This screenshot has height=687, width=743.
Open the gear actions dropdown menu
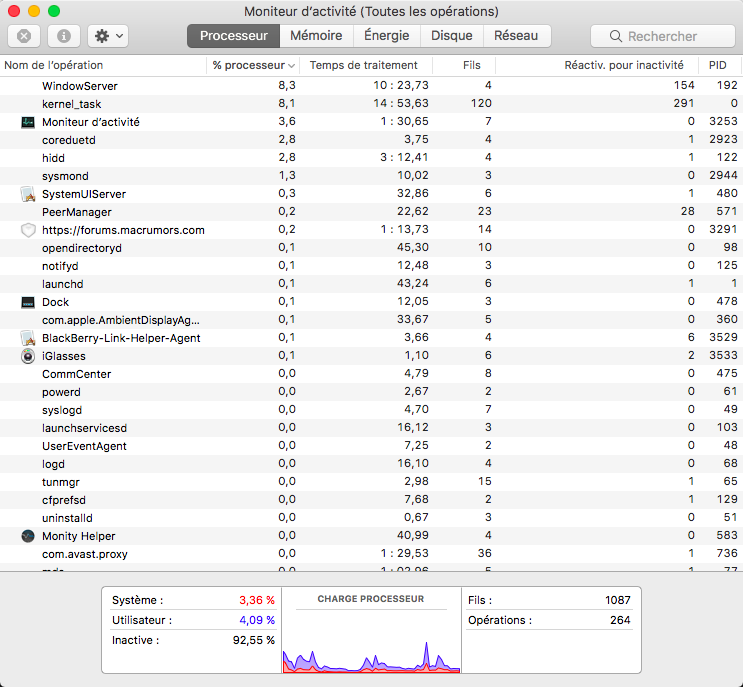109,36
